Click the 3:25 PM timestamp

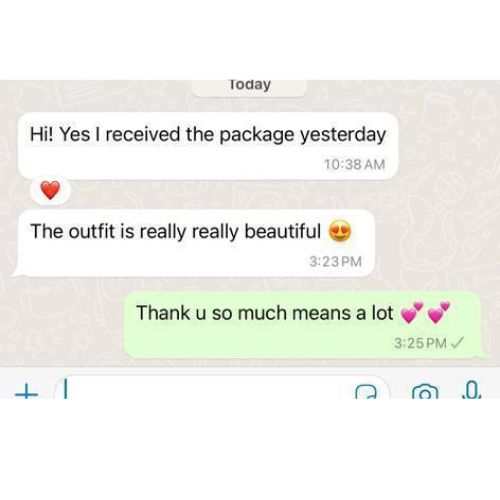pos(420,343)
